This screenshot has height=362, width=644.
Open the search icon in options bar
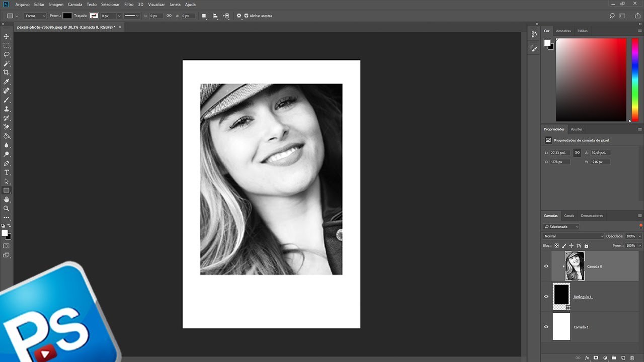(612, 16)
